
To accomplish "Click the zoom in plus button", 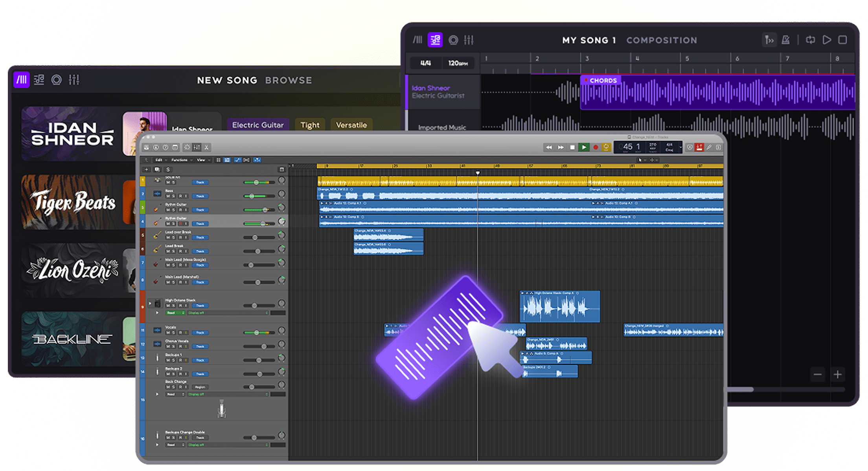I will (x=837, y=374).
